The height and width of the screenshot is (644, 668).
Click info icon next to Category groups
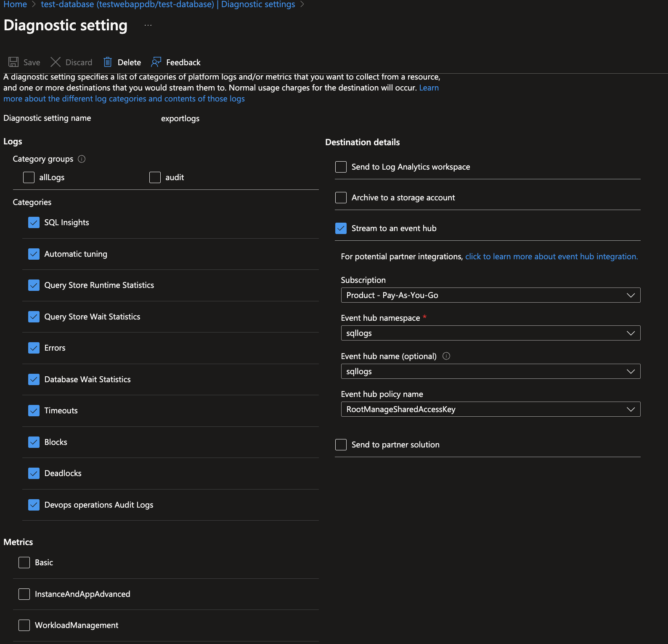(82, 159)
